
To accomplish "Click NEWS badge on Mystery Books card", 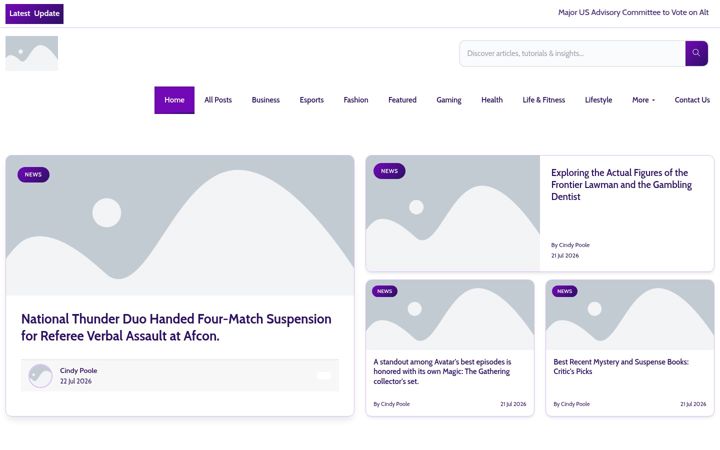I will (x=565, y=291).
